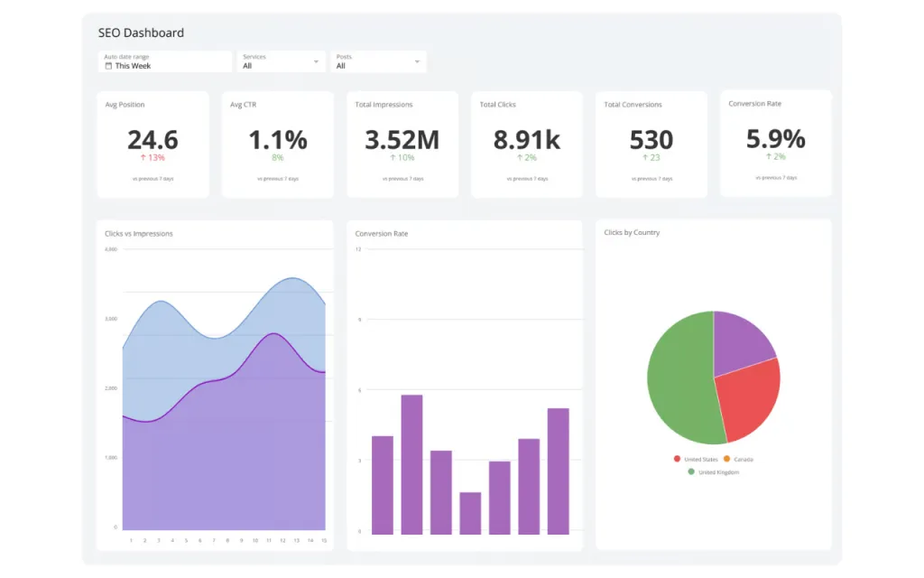Click the red United States legend color dot
The image size is (924, 578).
point(678,460)
